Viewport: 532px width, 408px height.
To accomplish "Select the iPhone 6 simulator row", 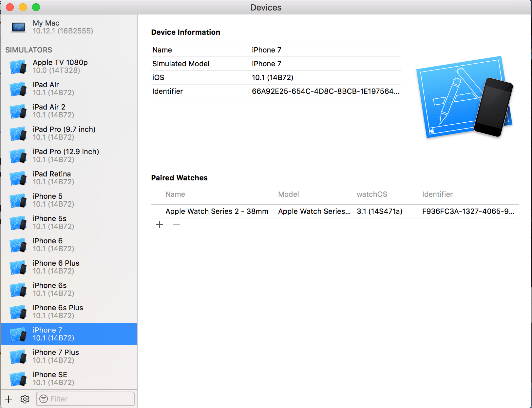I will point(69,245).
